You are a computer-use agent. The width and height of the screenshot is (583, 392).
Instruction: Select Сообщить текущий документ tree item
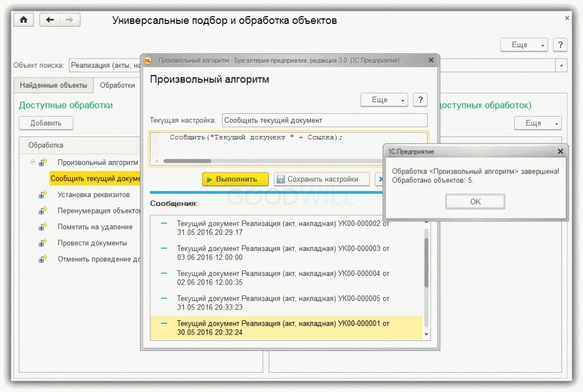95,178
